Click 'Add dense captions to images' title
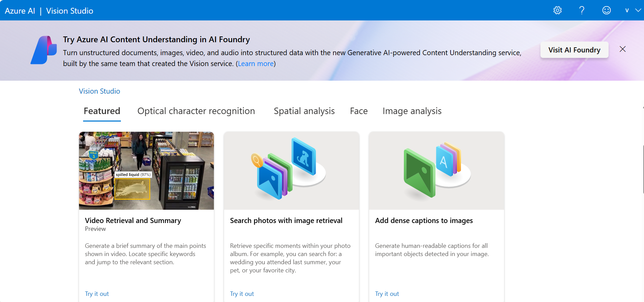 pos(424,221)
